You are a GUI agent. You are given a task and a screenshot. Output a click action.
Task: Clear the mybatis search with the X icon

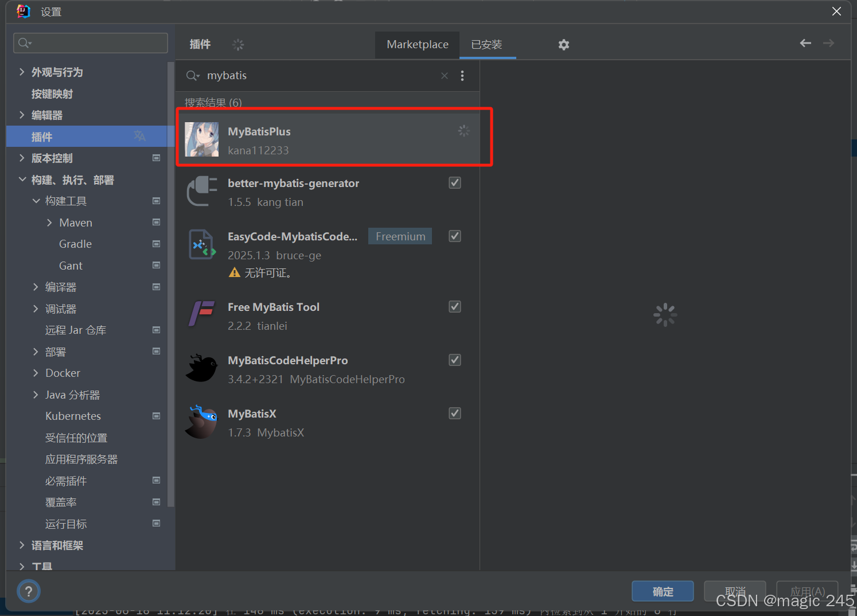(445, 75)
